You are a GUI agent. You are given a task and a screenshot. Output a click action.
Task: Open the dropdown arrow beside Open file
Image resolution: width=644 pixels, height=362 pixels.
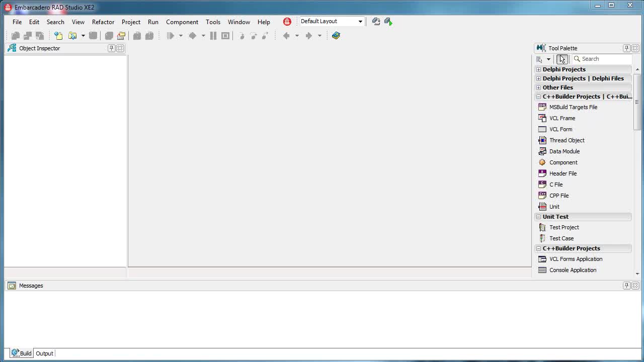tap(83, 36)
